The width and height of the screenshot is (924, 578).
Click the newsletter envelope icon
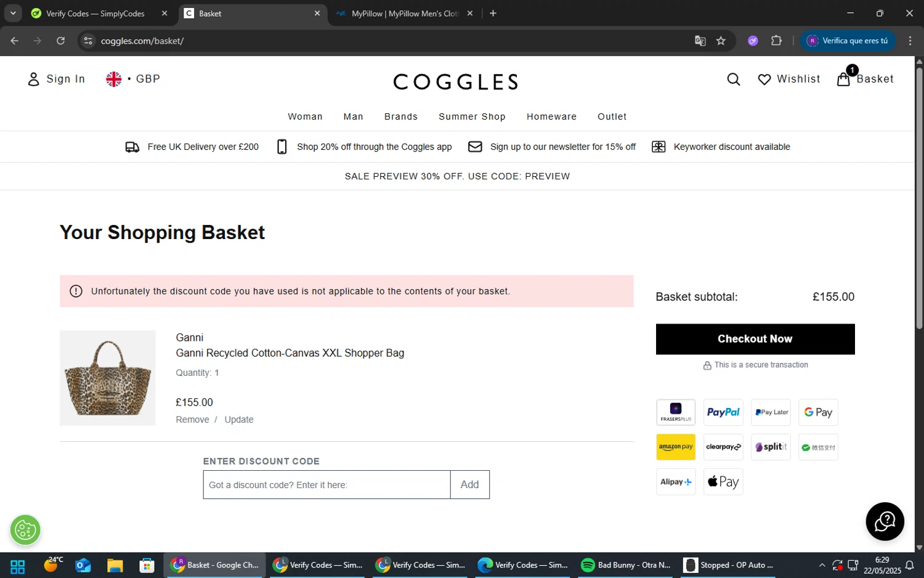point(475,147)
